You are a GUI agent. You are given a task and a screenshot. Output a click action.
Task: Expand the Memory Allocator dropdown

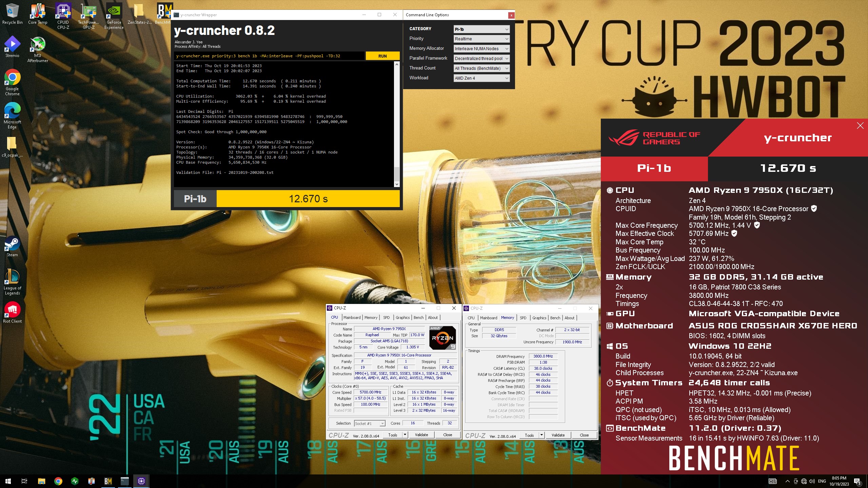[x=481, y=49]
